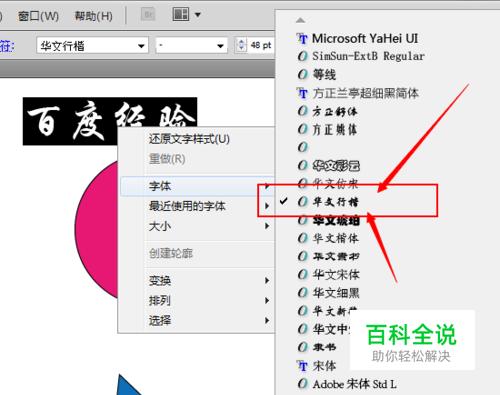Click OpenType icon beside 华文隶书
The width and height of the screenshot is (500, 395).
click(302, 256)
